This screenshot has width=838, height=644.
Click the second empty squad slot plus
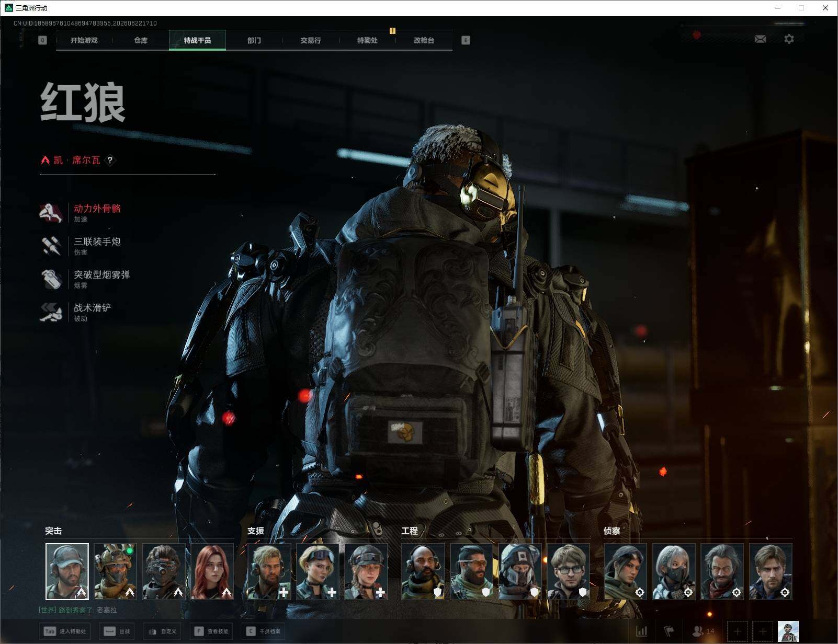(x=762, y=631)
